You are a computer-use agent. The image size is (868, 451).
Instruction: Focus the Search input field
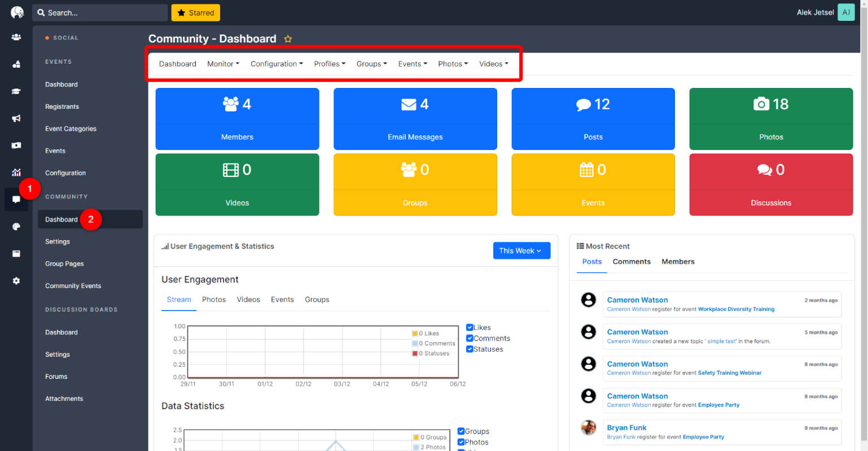[x=100, y=12]
